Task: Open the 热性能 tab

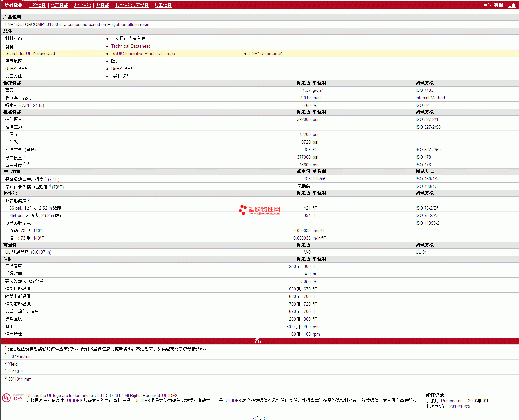Action: click(x=103, y=5)
